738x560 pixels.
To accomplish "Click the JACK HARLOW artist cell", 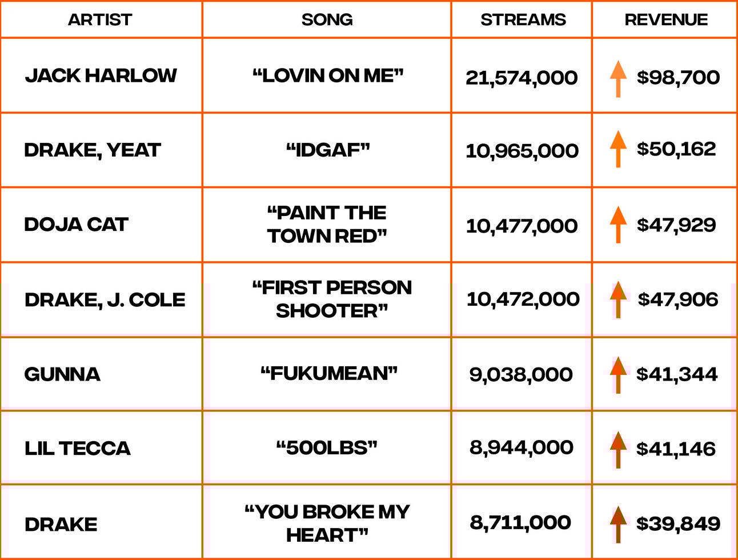I will click(x=101, y=75).
